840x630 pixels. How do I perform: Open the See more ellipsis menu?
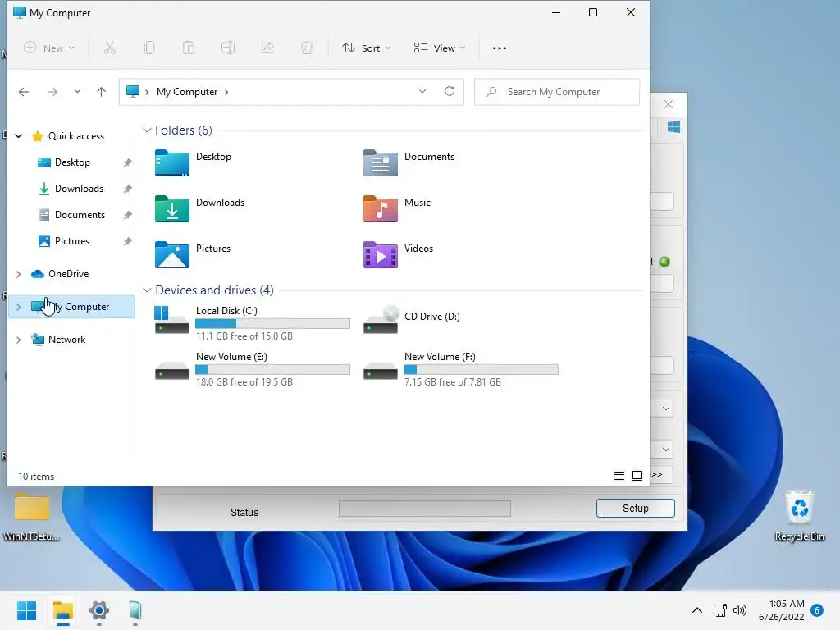point(500,48)
